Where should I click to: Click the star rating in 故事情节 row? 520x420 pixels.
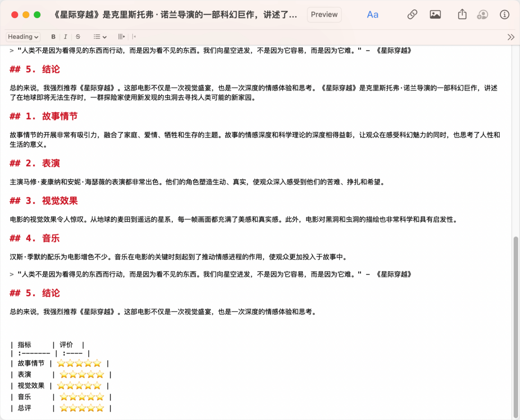coord(79,363)
